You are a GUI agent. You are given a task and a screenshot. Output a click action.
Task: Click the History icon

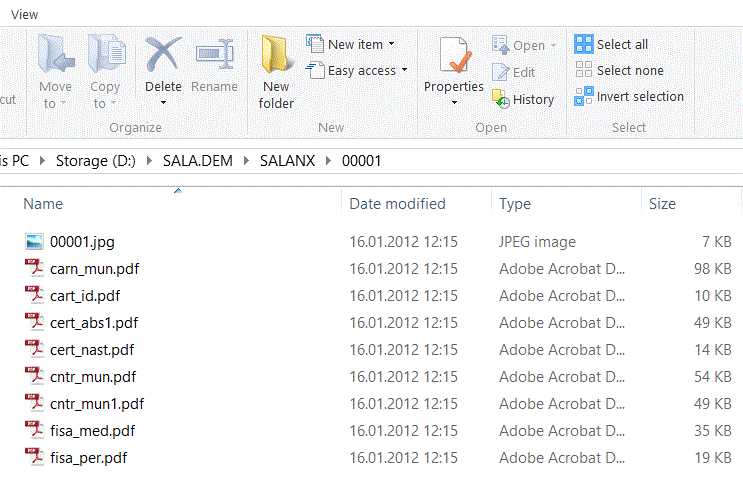500,99
